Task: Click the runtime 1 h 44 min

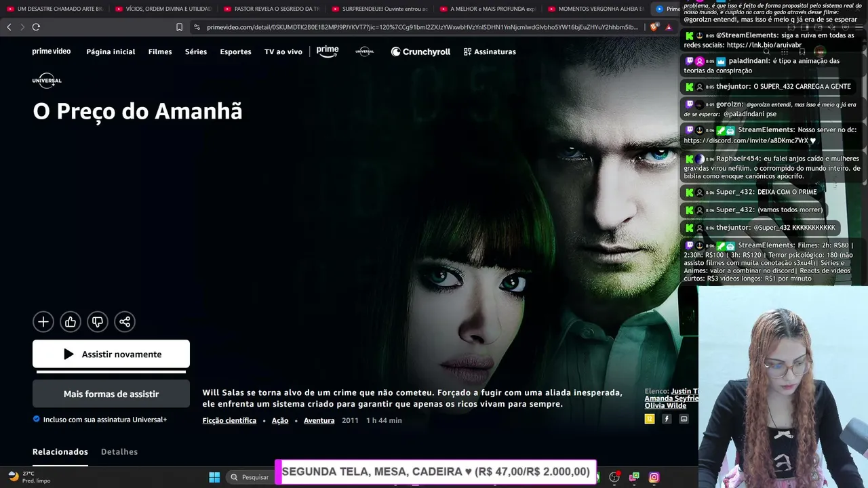Action: click(x=384, y=420)
